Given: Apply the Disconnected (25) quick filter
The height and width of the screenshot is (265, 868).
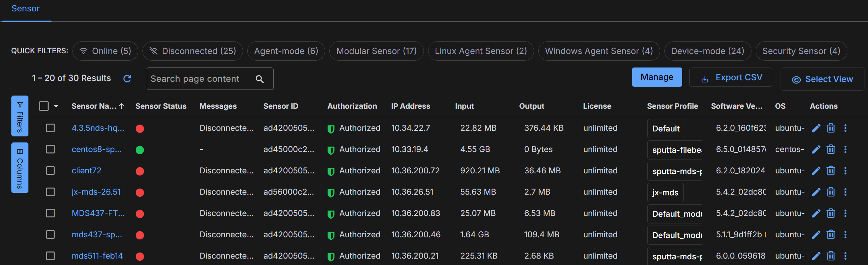Looking at the screenshot, I should [193, 51].
